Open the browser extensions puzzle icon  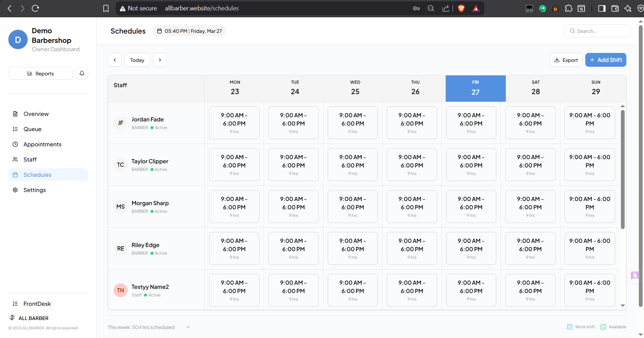pyautogui.click(x=569, y=8)
